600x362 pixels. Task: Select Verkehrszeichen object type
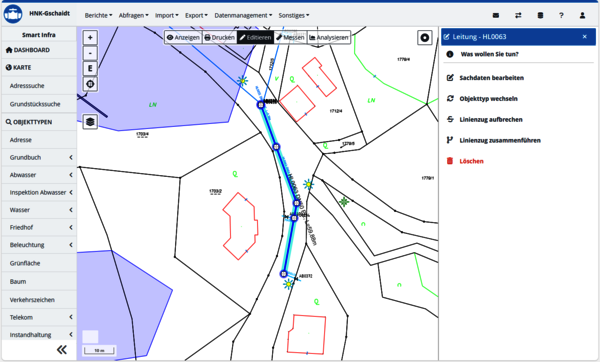point(39,300)
